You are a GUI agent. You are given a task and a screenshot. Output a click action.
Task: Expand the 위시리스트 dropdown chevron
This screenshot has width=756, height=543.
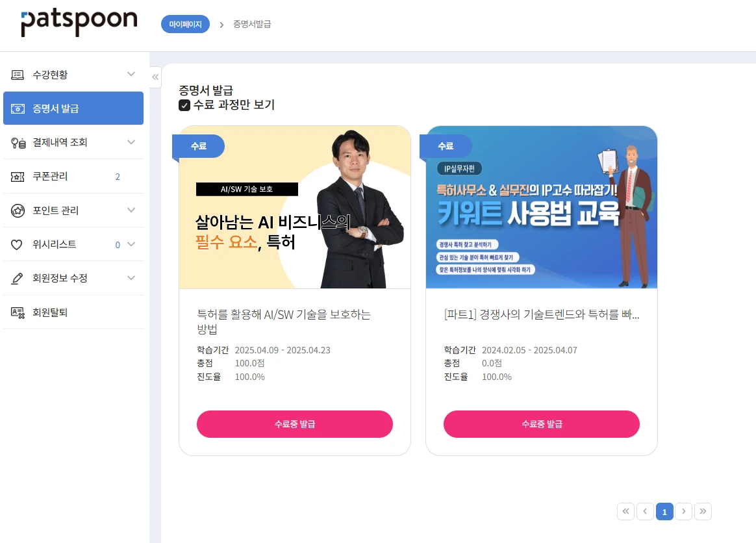pos(131,244)
